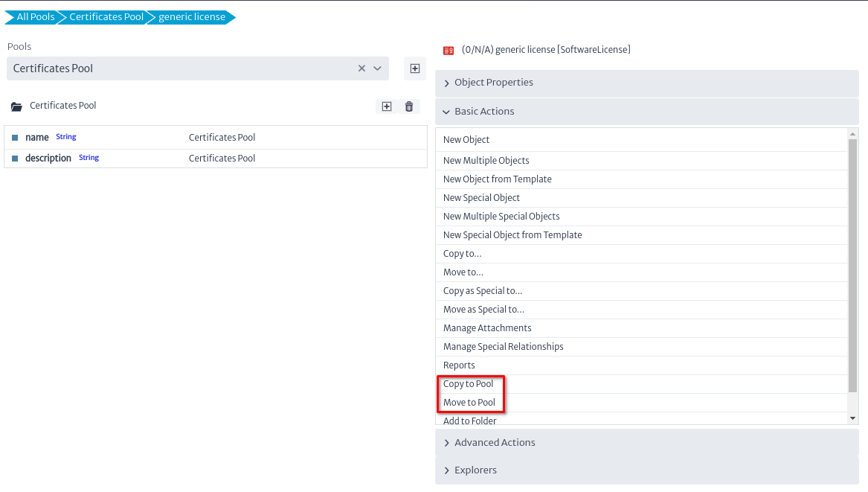Click the red SoftwareLicense object icon

449,51
